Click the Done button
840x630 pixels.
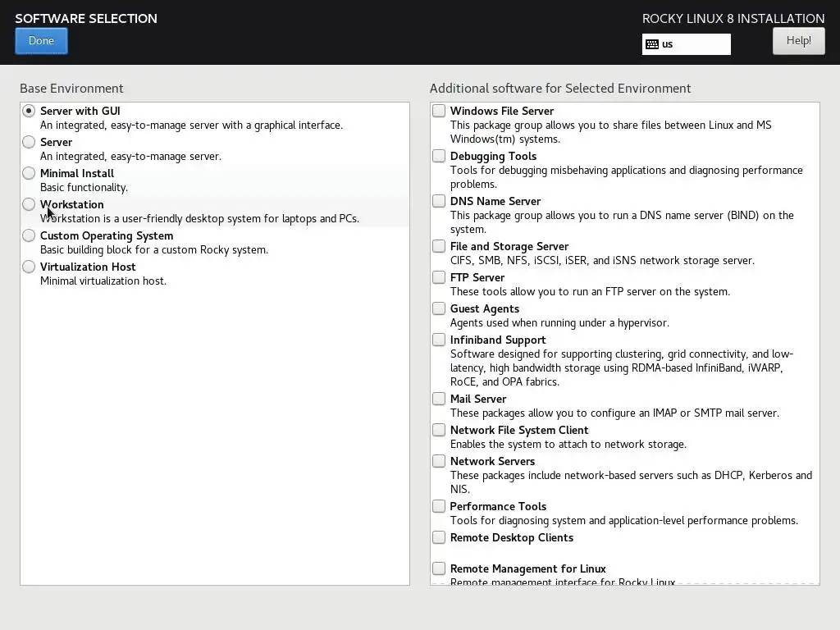[x=41, y=41]
